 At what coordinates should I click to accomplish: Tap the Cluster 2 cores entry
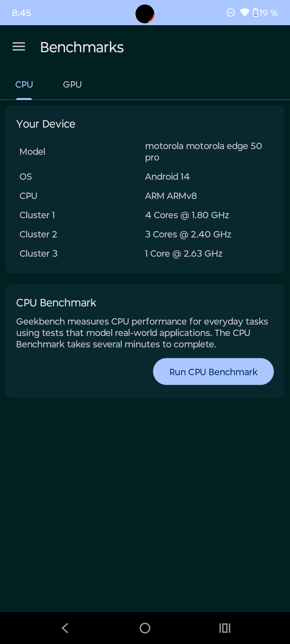pyautogui.click(x=188, y=234)
